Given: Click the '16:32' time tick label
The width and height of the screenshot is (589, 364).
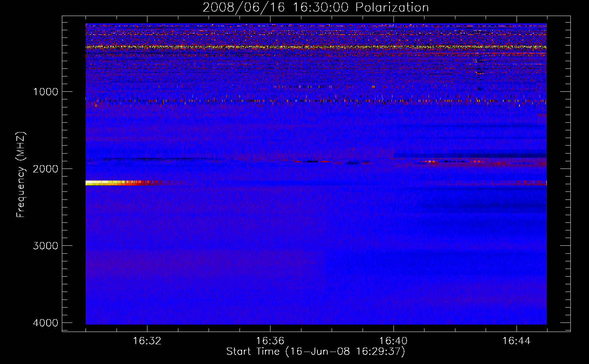Looking at the screenshot, I should [x=147, y=341].
